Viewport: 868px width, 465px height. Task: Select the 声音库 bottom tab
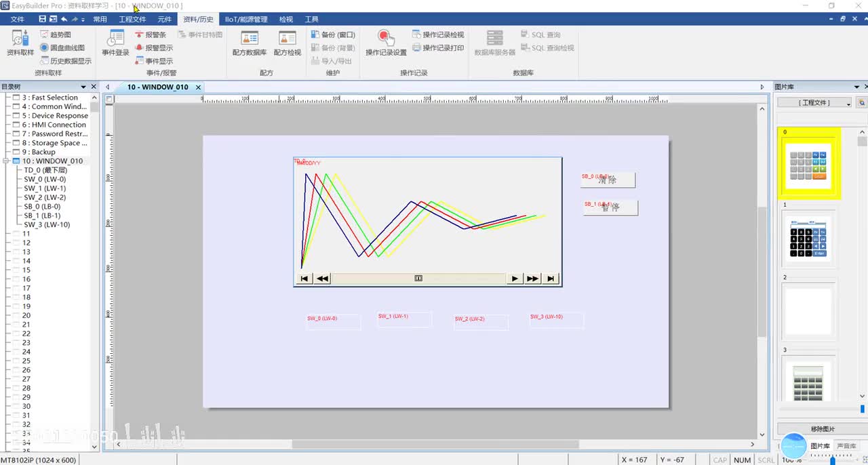pos(846,445)
